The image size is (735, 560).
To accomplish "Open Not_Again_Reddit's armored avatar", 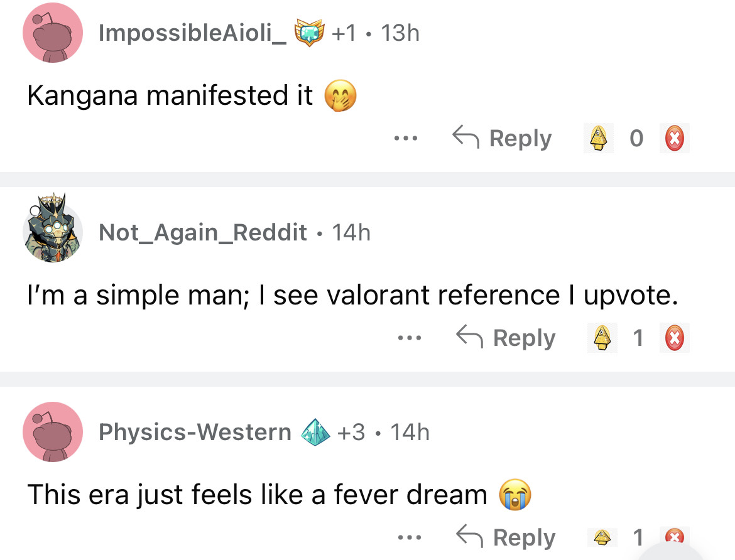I will pyautogui.click(x=53, y=231).
